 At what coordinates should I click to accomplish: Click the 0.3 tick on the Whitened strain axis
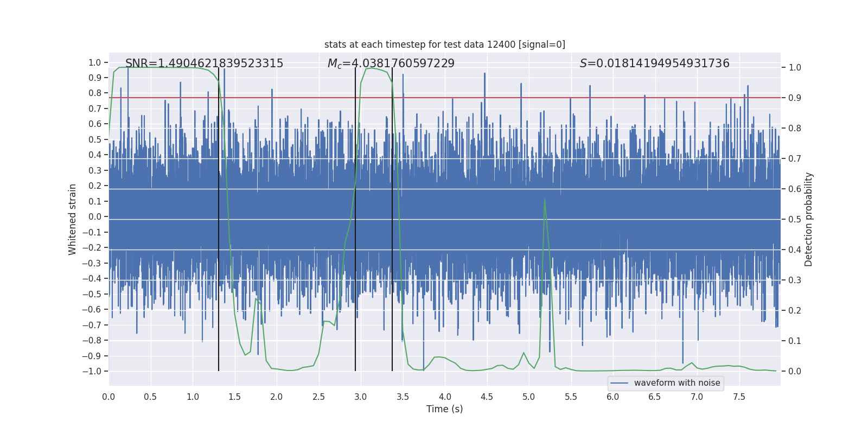(95, 170)
